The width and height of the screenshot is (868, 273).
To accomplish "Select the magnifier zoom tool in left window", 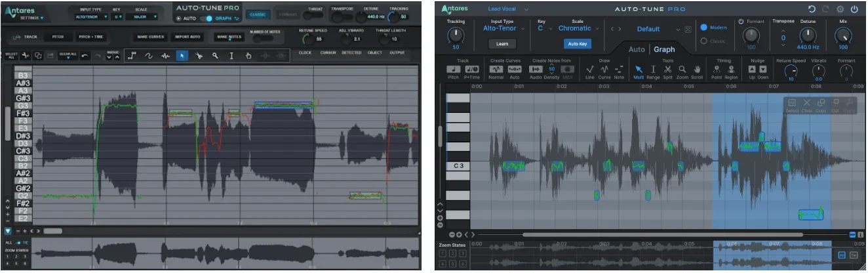I will [x=215, y=56].
